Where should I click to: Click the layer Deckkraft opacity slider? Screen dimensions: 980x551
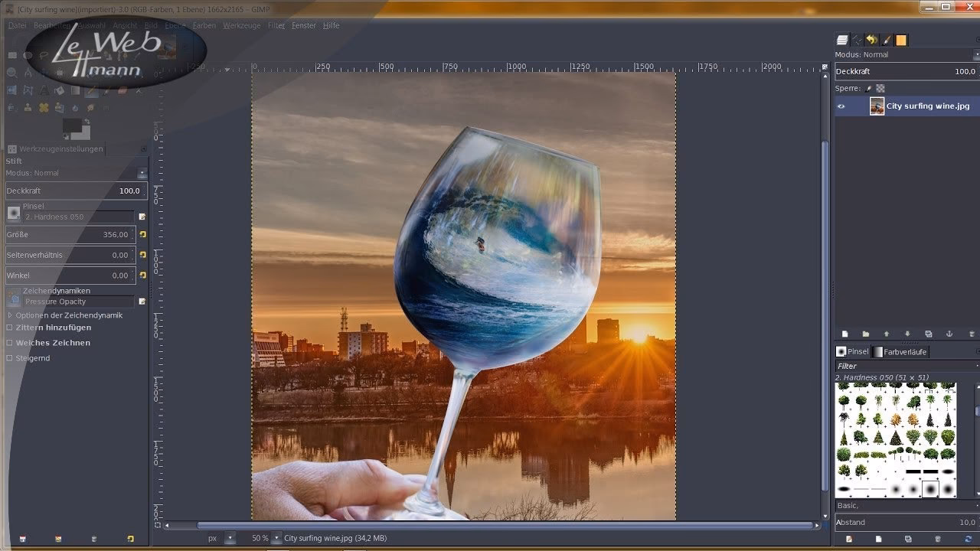905,71
